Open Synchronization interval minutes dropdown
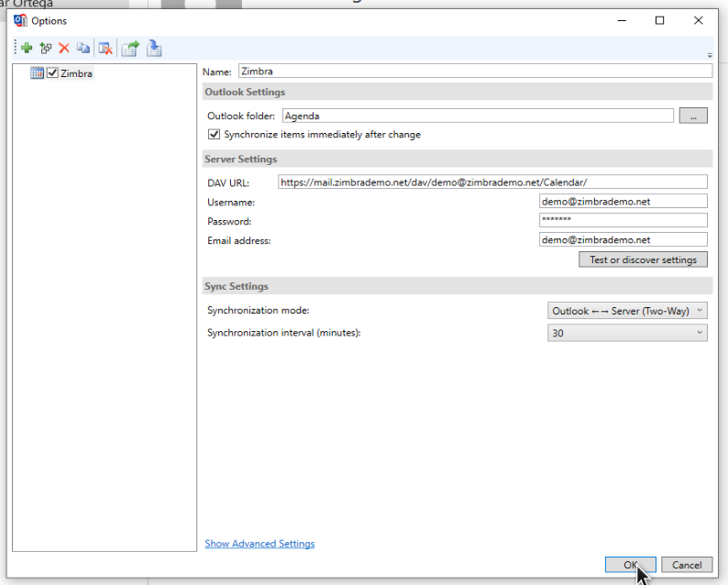 (x=627, y=333)
